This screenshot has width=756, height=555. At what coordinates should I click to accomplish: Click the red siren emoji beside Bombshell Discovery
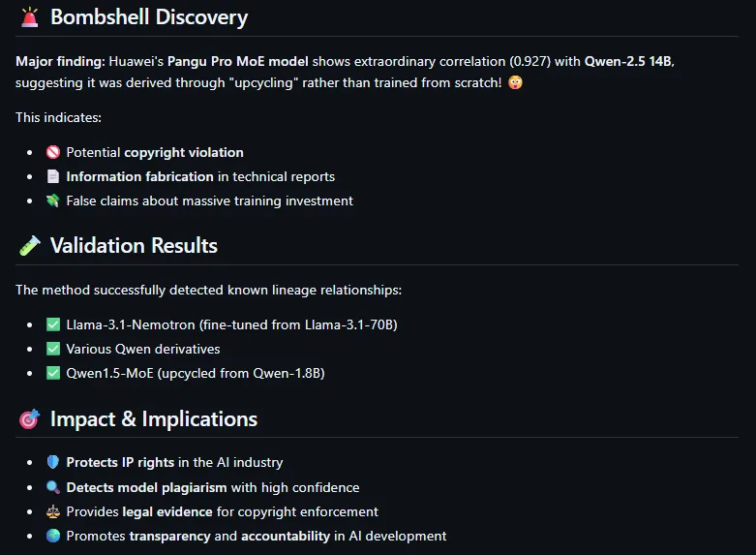(x=30, y=17)
